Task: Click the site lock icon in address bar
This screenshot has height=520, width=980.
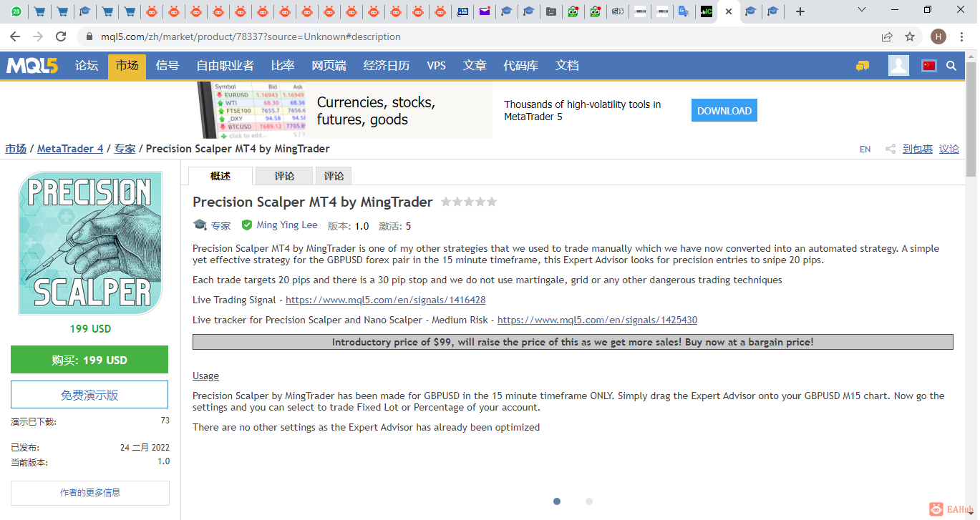Action: pos(89,36)
